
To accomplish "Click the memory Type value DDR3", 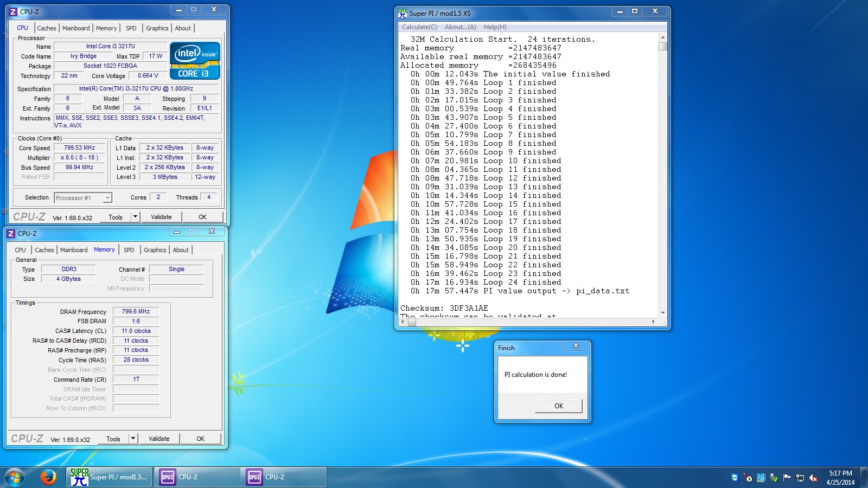I will [69, 269].
